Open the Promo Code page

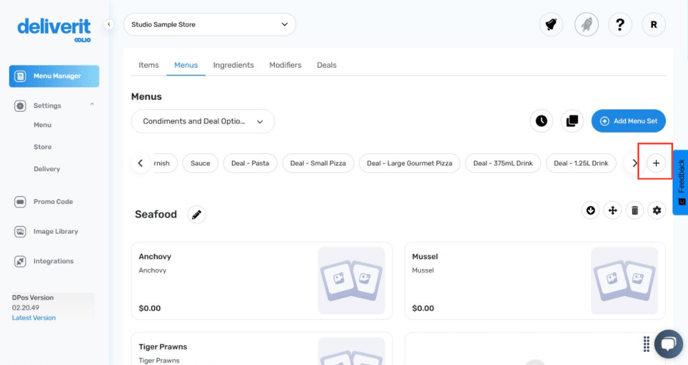(x=53, y=202)
